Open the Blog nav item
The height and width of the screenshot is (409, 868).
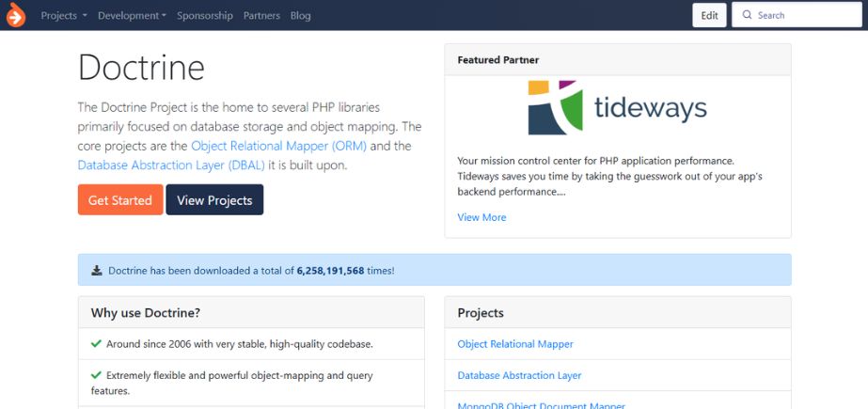301,15
